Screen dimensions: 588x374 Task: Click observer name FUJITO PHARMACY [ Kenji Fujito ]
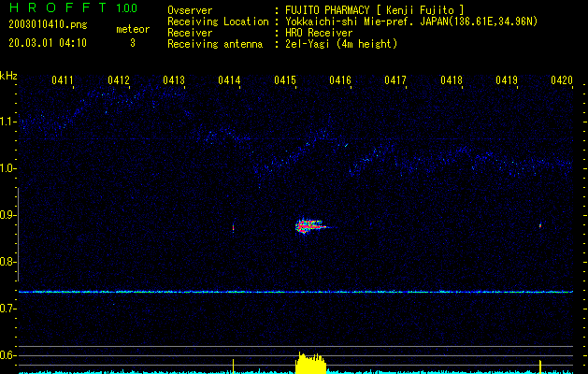point(375,10)
